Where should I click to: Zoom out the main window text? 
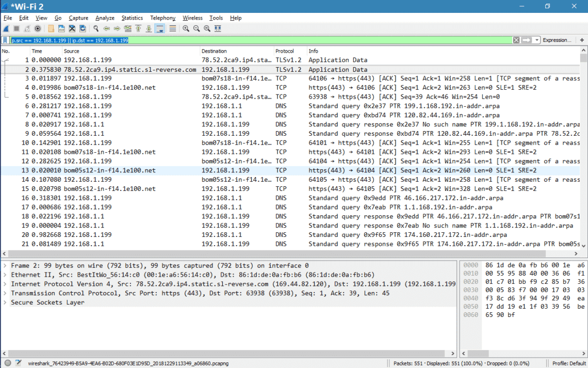(x=196, y=28)
